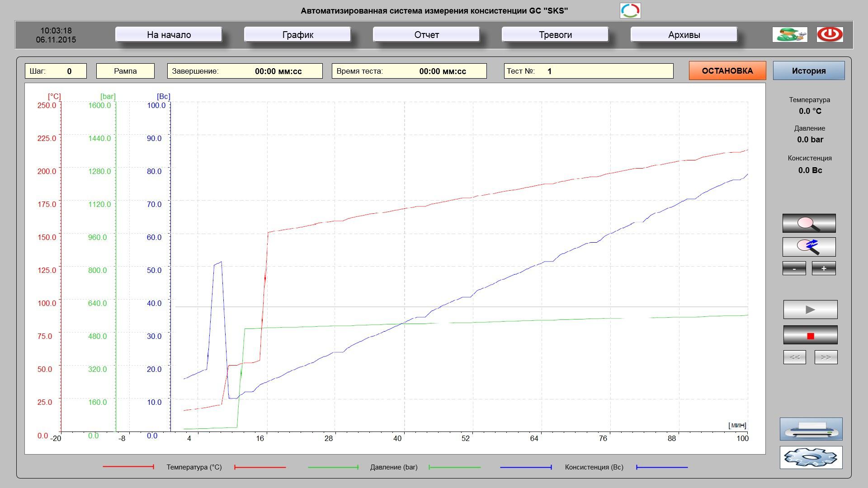The height and width of the screenshot is (488, 868).
Task: Click the minus zoom out button
Action: 794,268
